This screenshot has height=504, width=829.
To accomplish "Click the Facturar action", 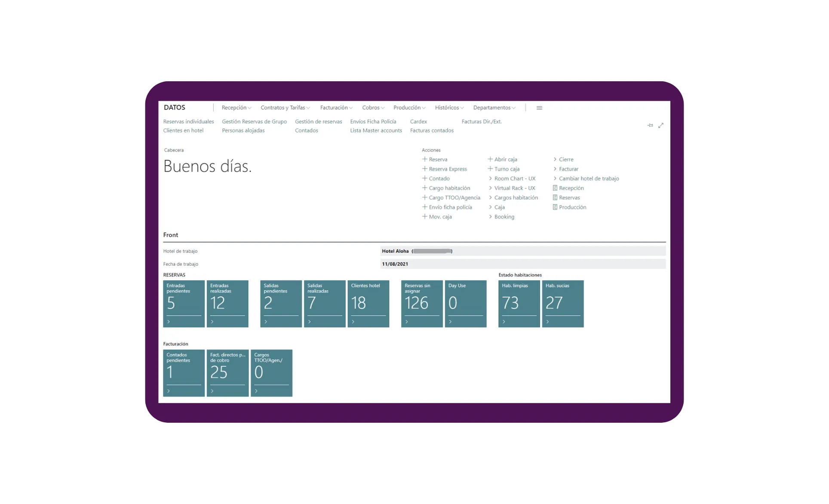I will pyautogui.click(x=568, y=169).
